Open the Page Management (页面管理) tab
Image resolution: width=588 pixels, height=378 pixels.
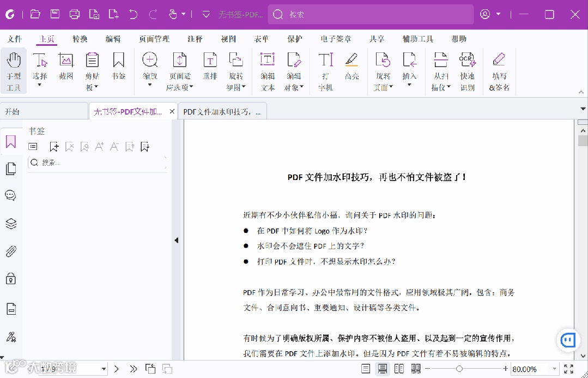pyautogui.click(x=154, y=39)
